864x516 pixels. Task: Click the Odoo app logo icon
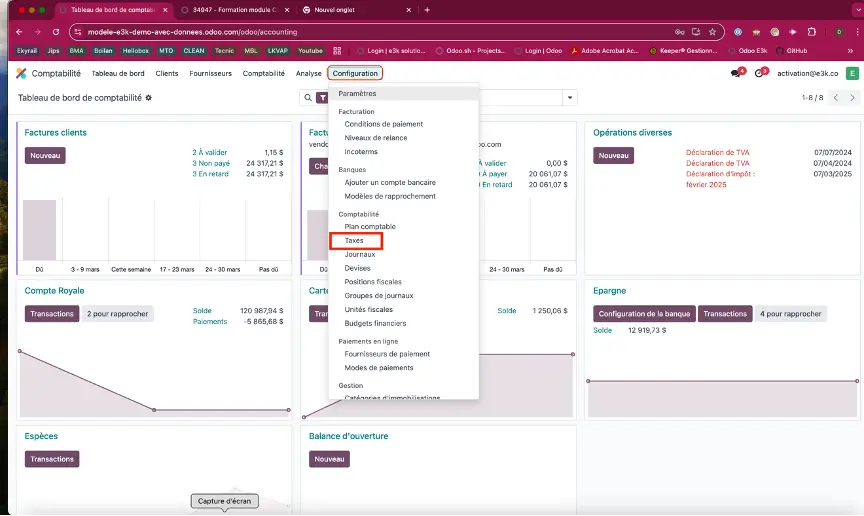coord(21,73)
